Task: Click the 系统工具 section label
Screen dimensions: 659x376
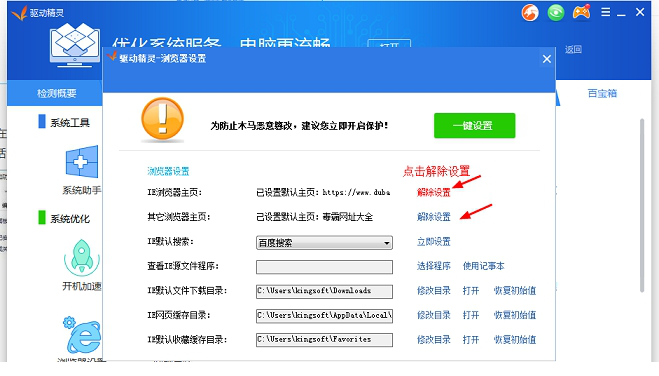Action: point(70,123)
